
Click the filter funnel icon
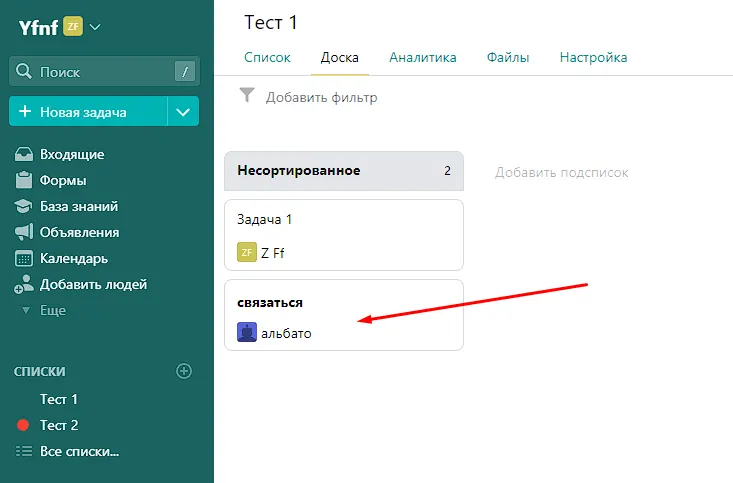coord(248,96)
